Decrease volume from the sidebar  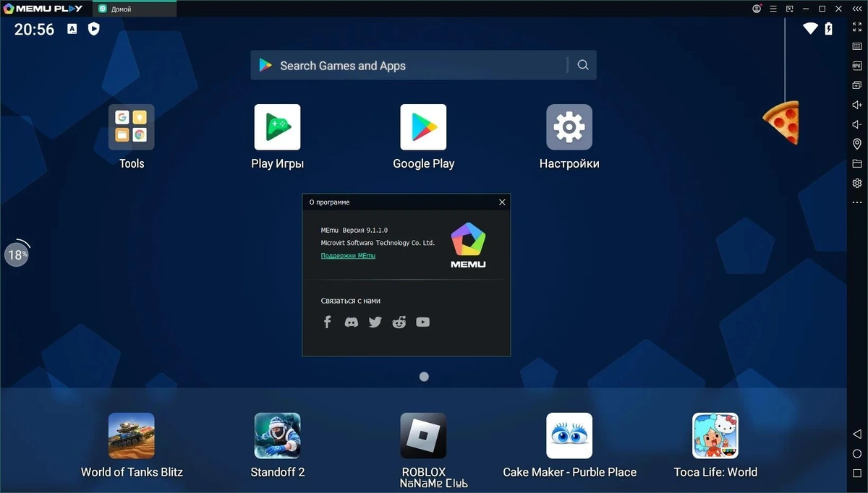pyautogui.click(x=857, y=124)
